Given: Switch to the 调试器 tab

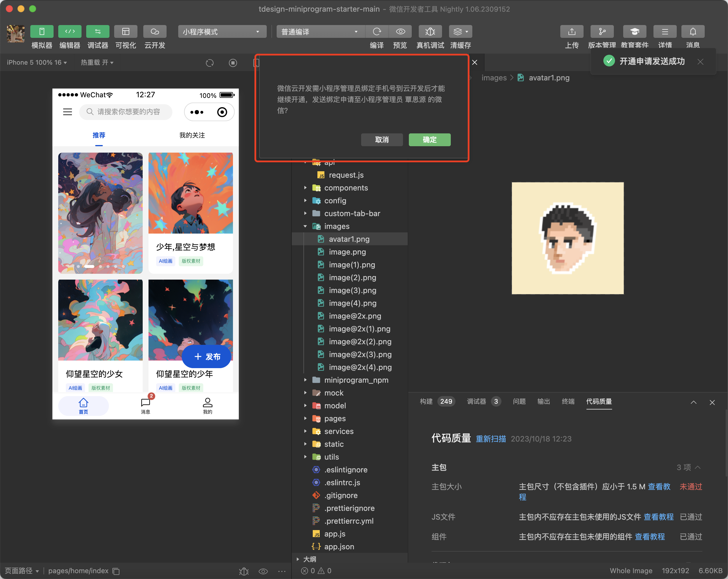Looking at the screenshot, I should [476, 401].
